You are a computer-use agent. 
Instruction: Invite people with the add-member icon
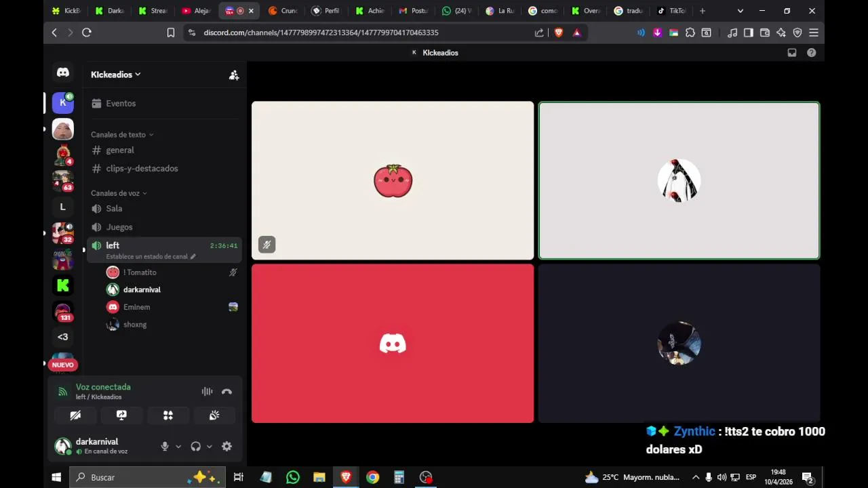[x=234, y=75]
